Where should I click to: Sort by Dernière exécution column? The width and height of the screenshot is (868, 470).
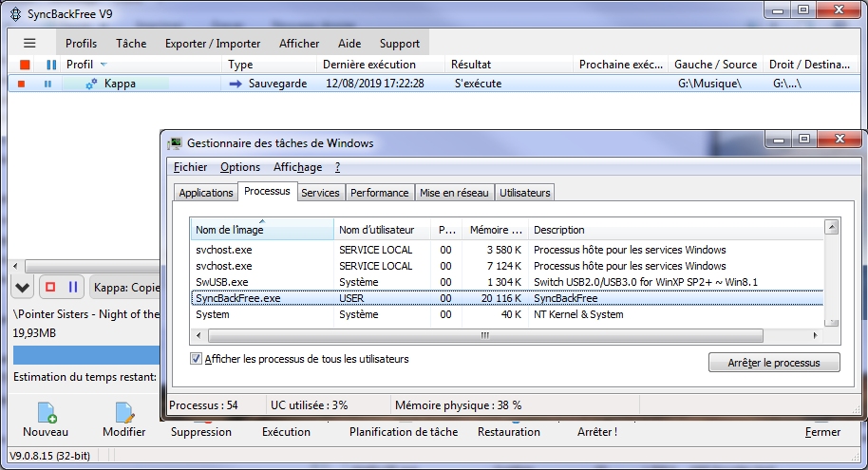pos(381,65)
